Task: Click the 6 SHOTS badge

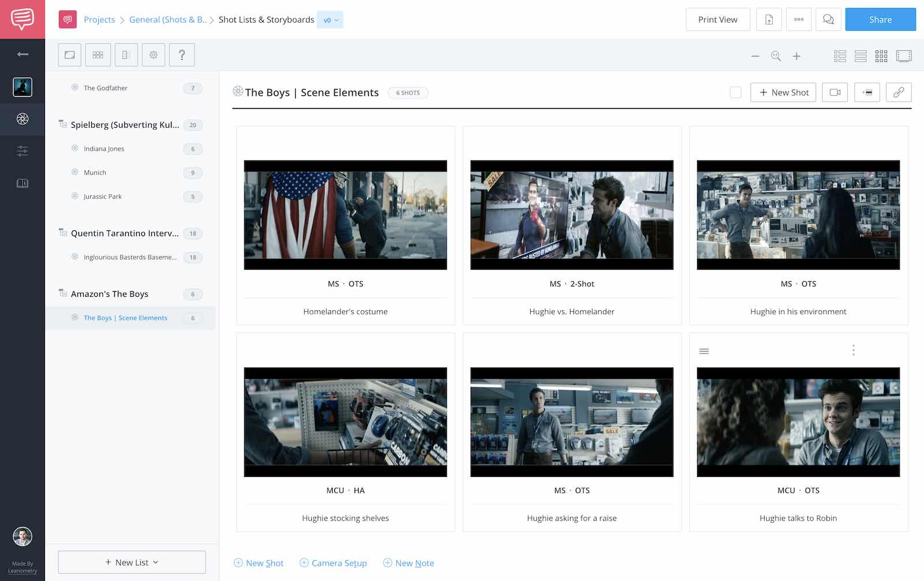Action: tap(408, 93)
